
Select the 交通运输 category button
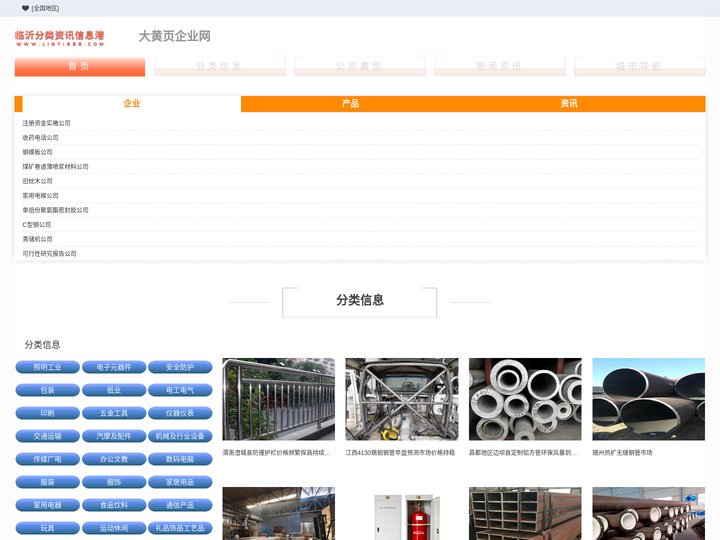coord(48,436)
